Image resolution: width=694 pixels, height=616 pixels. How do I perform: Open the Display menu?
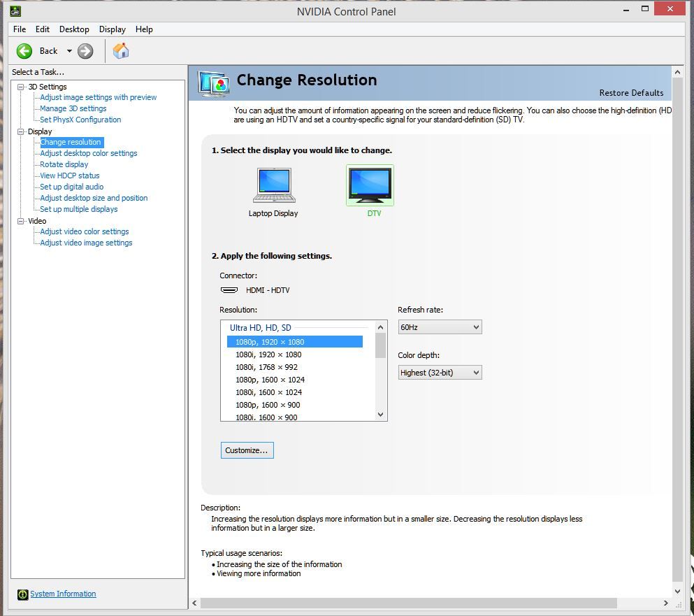pos(113,29)
